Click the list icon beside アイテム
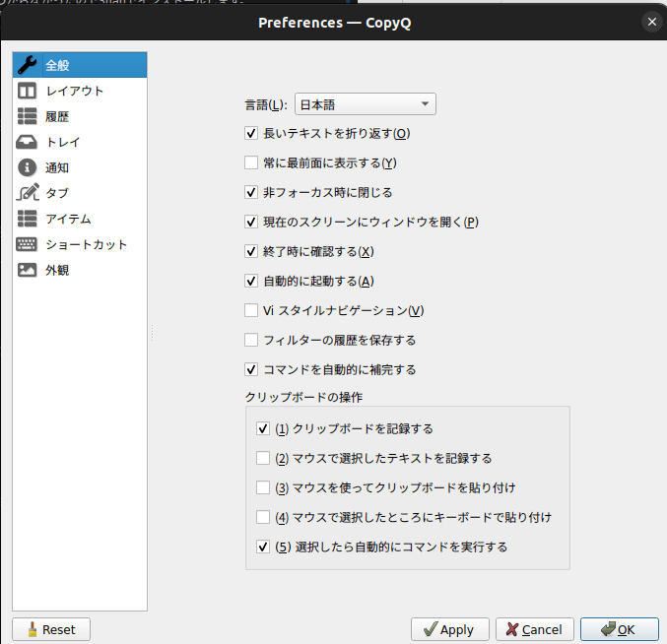The image size is (667, 644). (27, 219)
